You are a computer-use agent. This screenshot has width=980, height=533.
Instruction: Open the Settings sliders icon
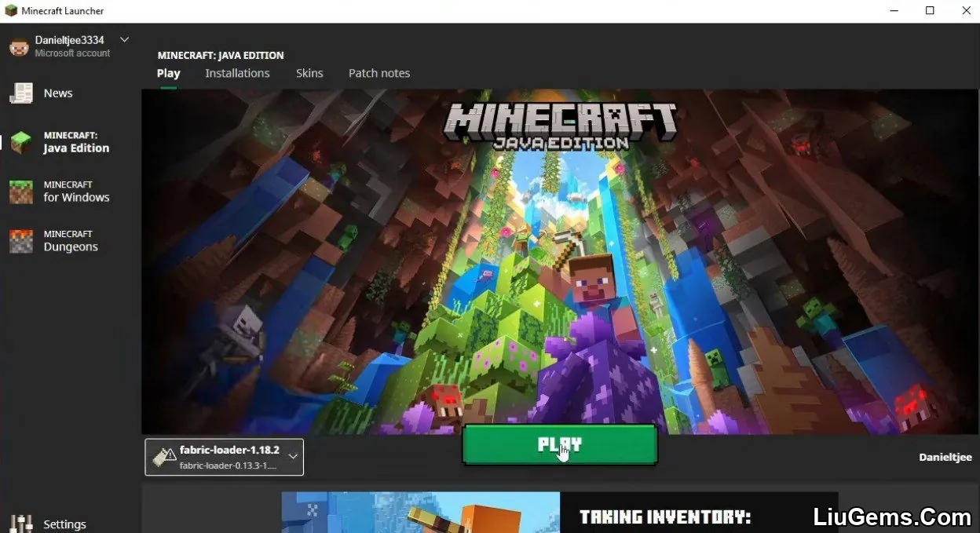pos(21,524)
